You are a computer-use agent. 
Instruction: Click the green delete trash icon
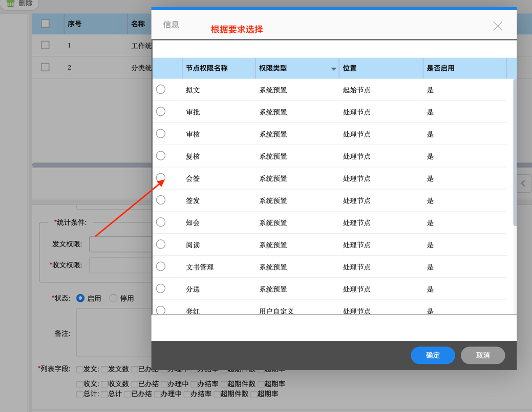(x=10, y=3)
